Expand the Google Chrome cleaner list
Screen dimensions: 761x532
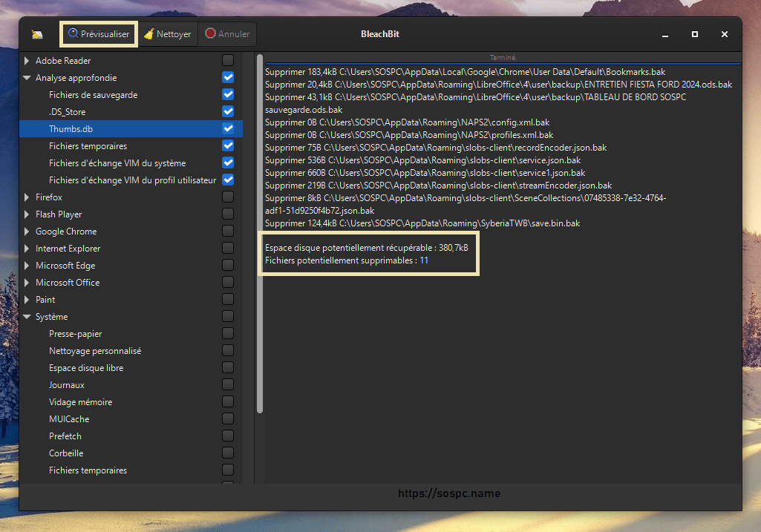pyautogui.click(x=27, y=231)
